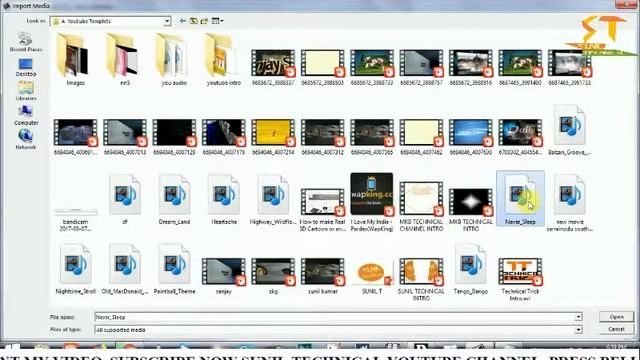
Task: Select the SUNIL TECHNICAL INTRO video
Action: [x=421, y=279]
